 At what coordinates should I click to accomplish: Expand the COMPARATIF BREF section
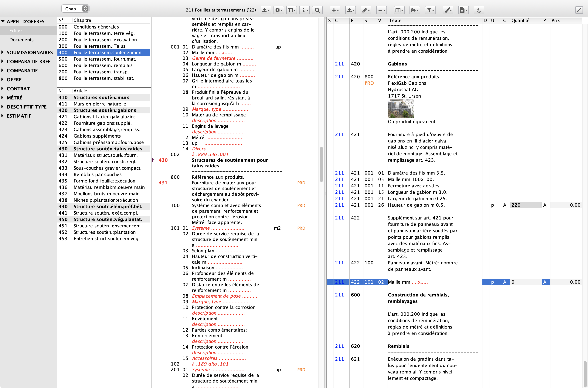[2, 61]
